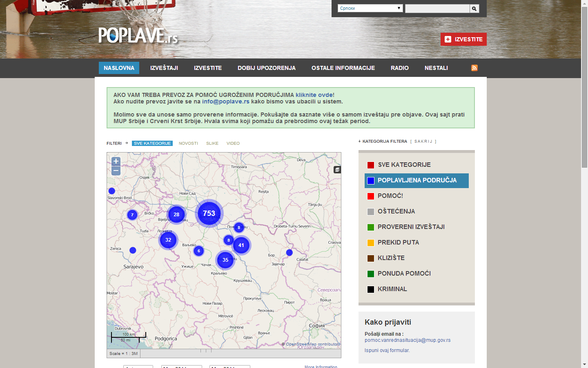Select the PREKID PUTA category
588x368 pixels.
pos(416,242)
